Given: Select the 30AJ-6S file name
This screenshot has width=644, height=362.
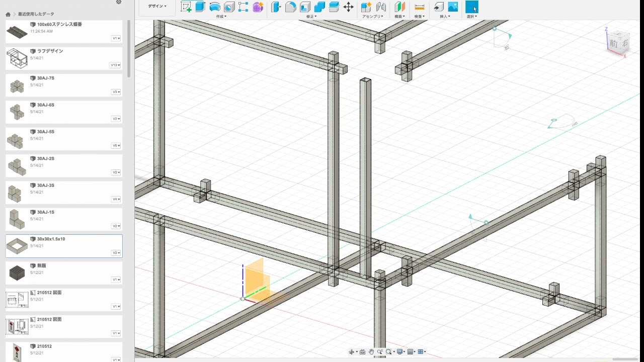Looking at the screenshot, I should 45,105.
